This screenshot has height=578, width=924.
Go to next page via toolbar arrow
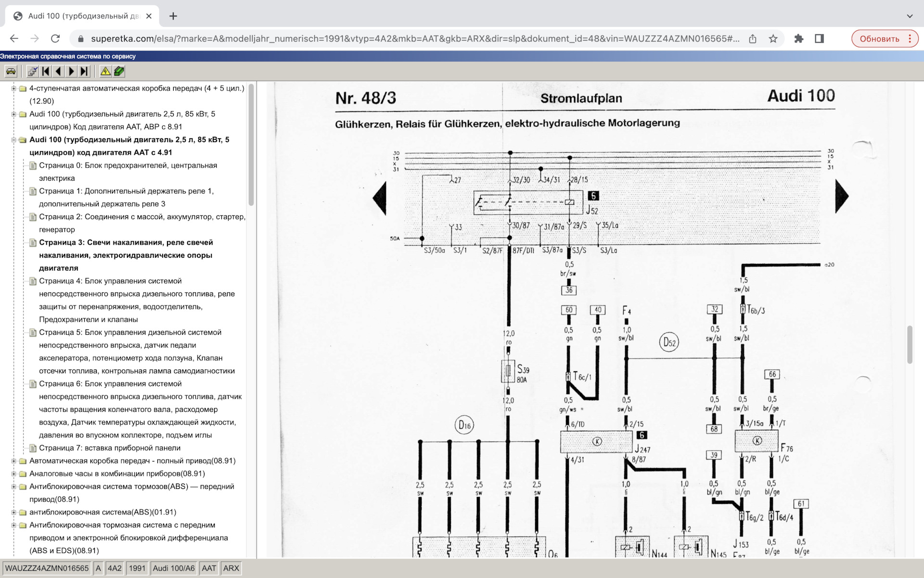tap(71, 72)
